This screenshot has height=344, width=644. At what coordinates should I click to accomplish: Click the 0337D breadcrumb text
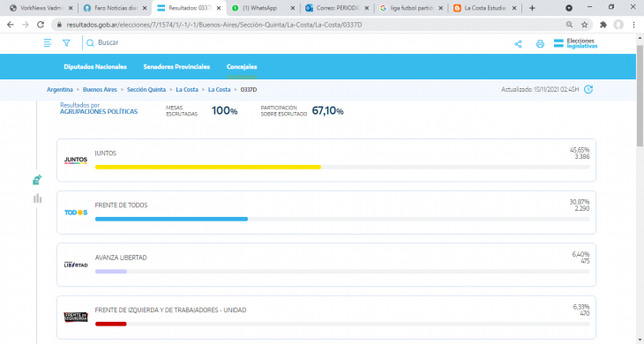[249, 89]
